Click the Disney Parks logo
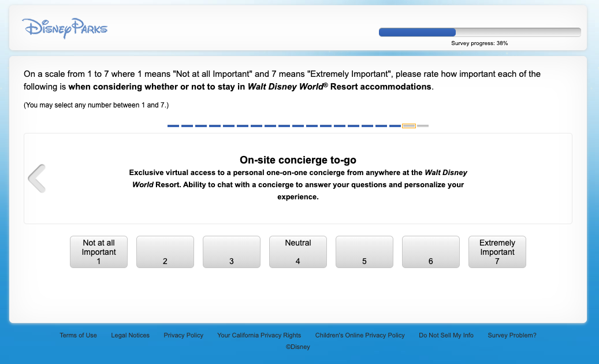 click(64, 28)
